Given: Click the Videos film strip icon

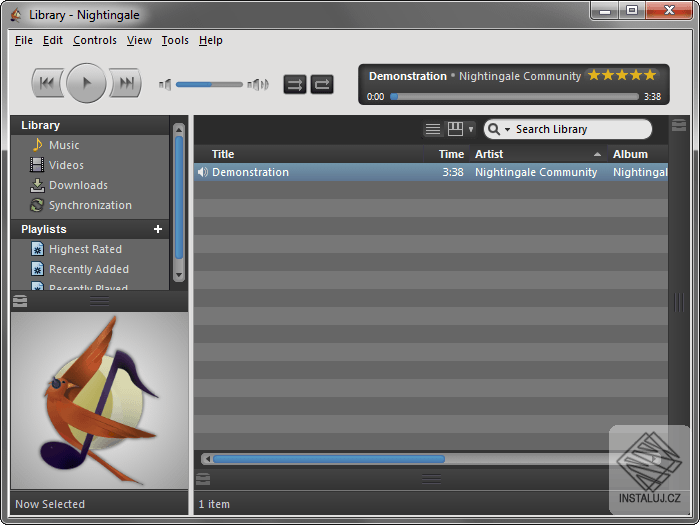Looking at the screenshot, I should pos(37,165).
